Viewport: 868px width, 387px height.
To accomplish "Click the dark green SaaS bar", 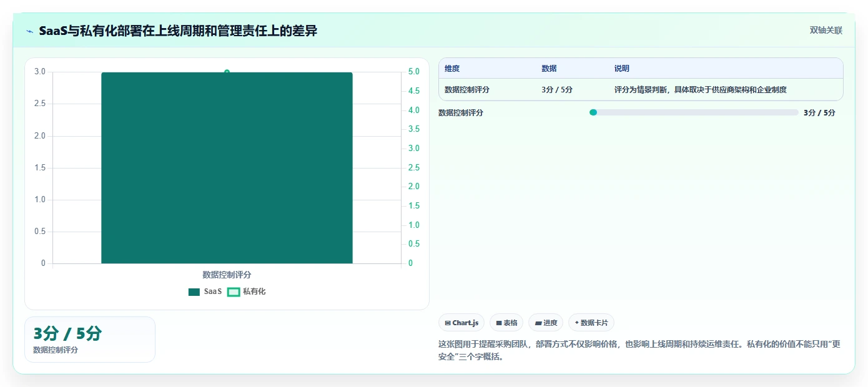I will tap(227, 168).
